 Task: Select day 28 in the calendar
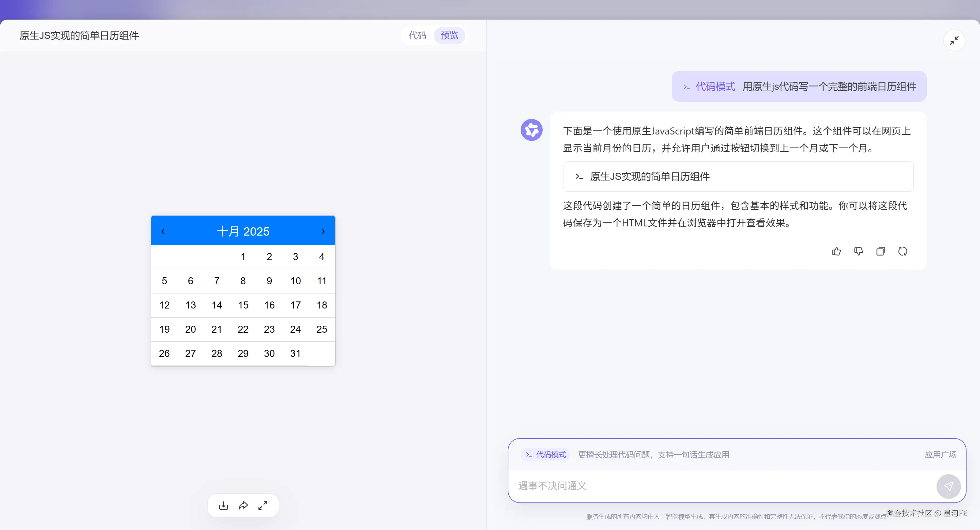pos(217,354)
